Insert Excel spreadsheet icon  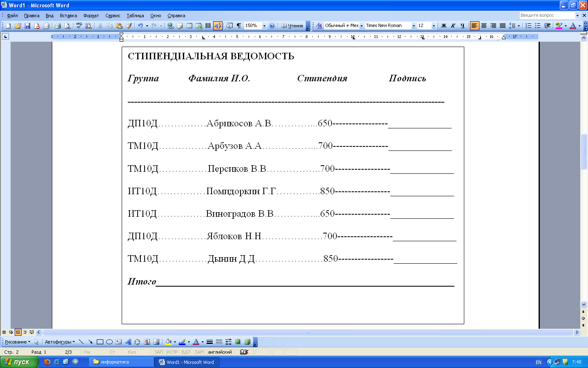point(199,26)
